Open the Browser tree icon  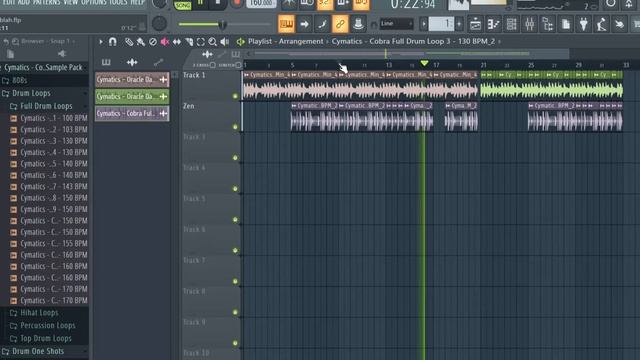(x=547, y=24)
